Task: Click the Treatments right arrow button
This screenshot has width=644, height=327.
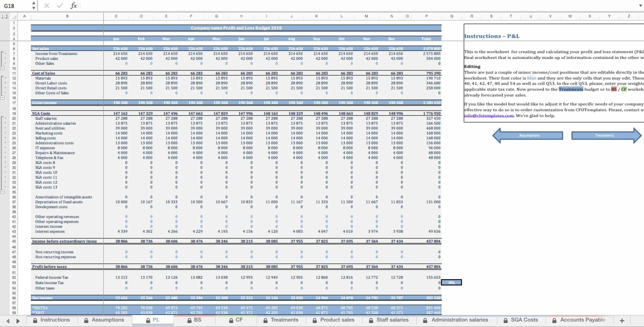Action: click(x=606, y=135)
